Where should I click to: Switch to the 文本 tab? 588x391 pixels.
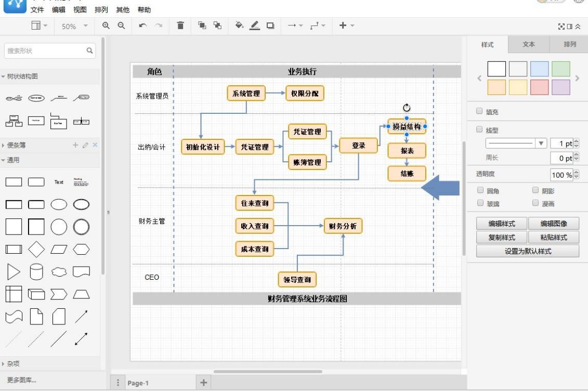pyautogui.click(x=528, y=45)
